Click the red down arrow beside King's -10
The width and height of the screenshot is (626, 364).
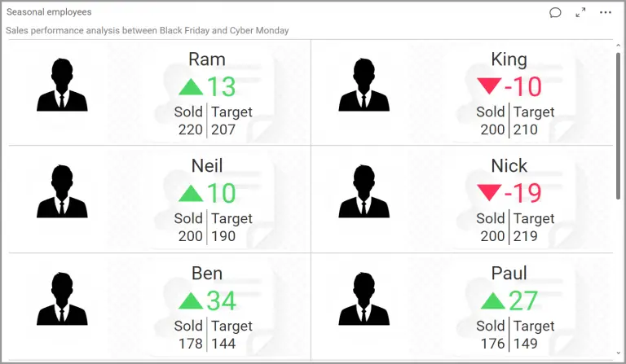pos(489,86)
